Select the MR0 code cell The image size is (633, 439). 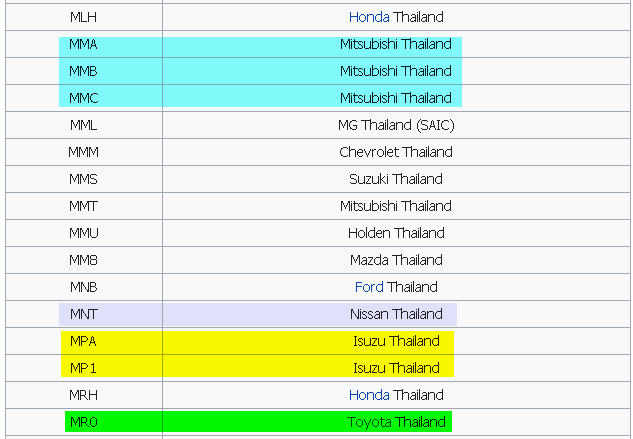[x=84, y=422]
